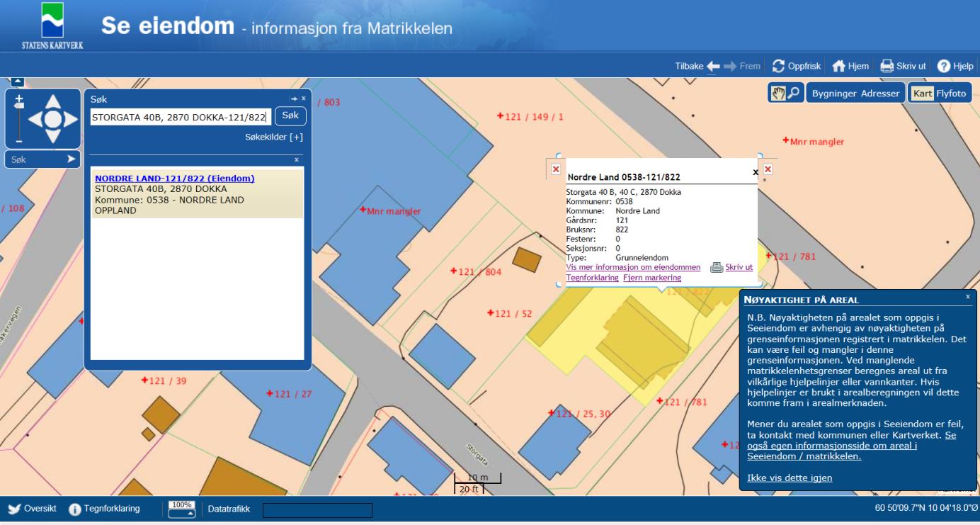
Task: Click the printer icon in property popup
Action: pyautogui.click(x=717, y=267)
